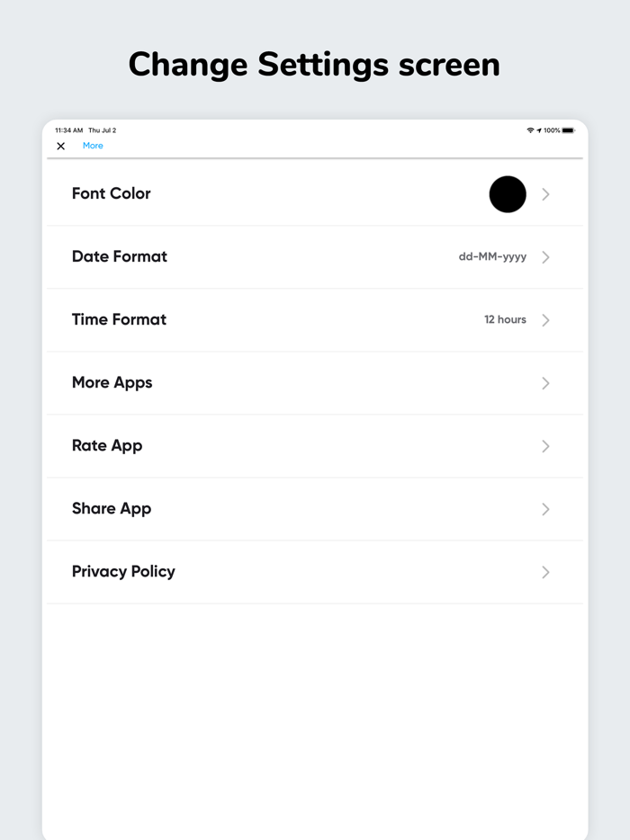Tap the black circle next to Font Color
Image resolution: width=630 pixels, height=840 pixels.
pyautogui.click(x=507, y=193)
